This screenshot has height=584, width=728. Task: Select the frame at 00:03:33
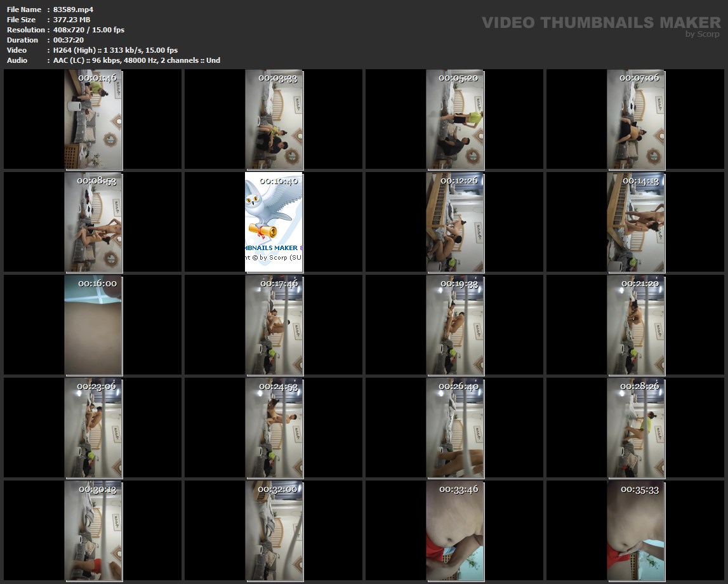tap(274, 120)
